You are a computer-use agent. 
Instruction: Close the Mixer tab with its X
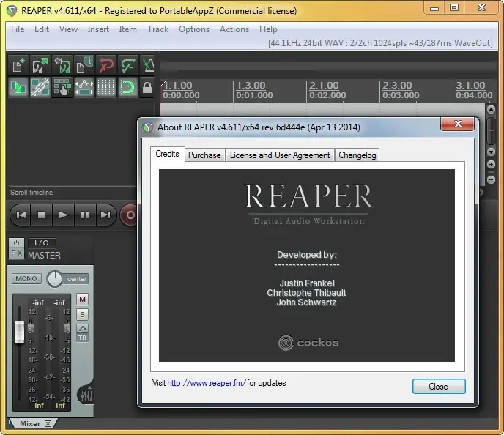[48, 423]
